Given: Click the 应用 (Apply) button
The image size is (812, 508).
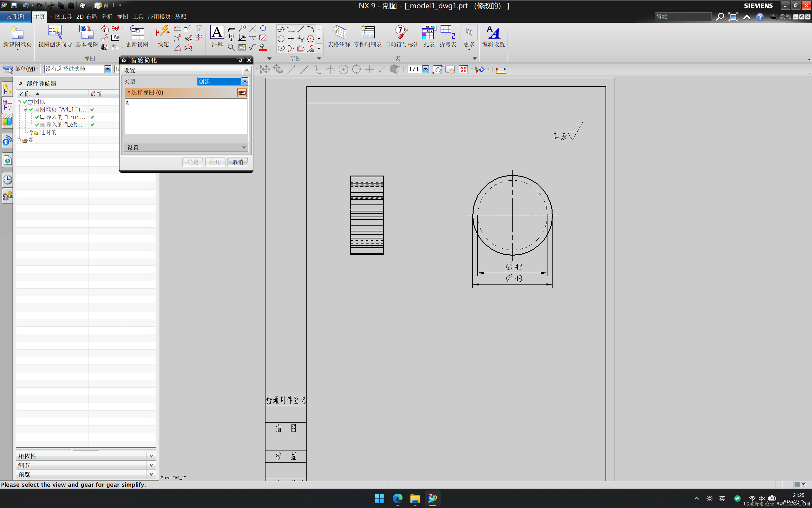Looking at the screenshot, I should click(x=215, y=162).
